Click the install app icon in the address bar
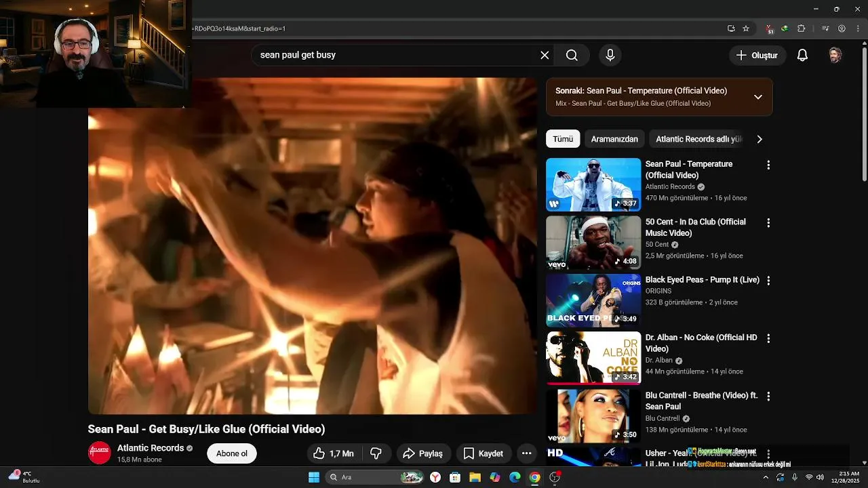The image size is (868, 488). pyautogui.click(x=731, y=28)
